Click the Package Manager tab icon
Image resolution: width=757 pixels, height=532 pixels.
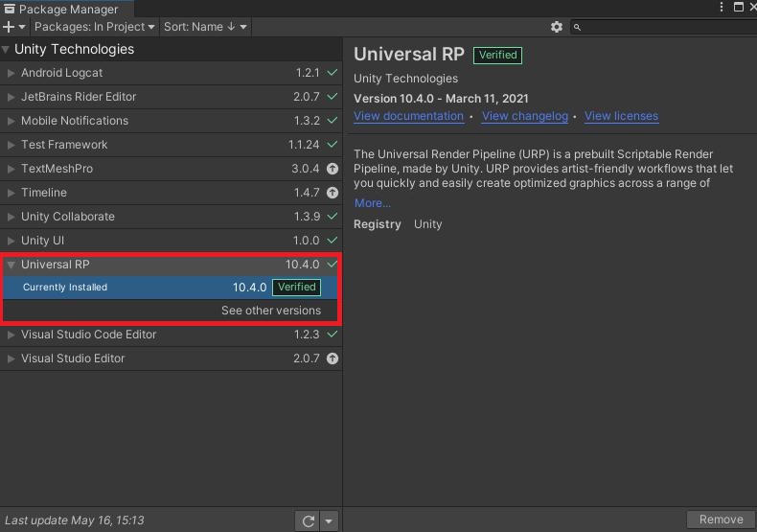(10, 9)
